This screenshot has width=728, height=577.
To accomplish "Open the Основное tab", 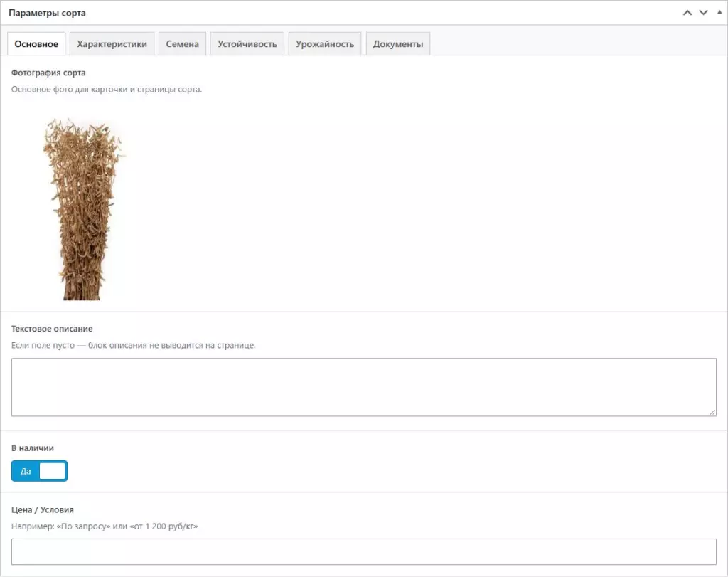I will 36,44.
